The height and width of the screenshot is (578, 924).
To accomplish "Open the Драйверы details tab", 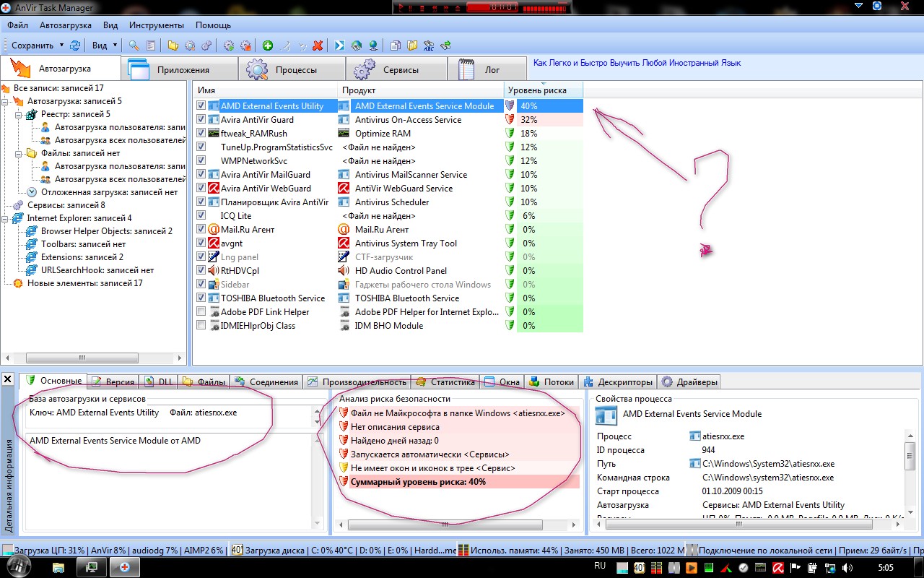I will [690, 381].
